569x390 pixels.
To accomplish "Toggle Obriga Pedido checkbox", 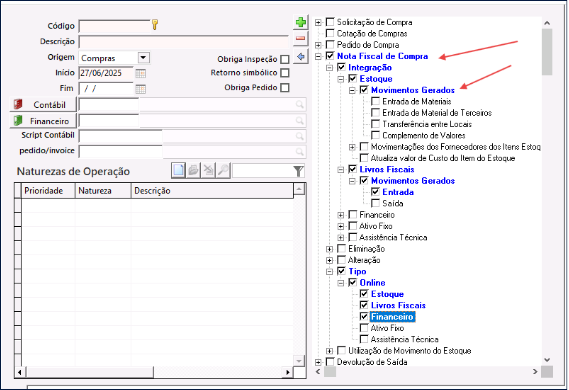I will [285, 88].
